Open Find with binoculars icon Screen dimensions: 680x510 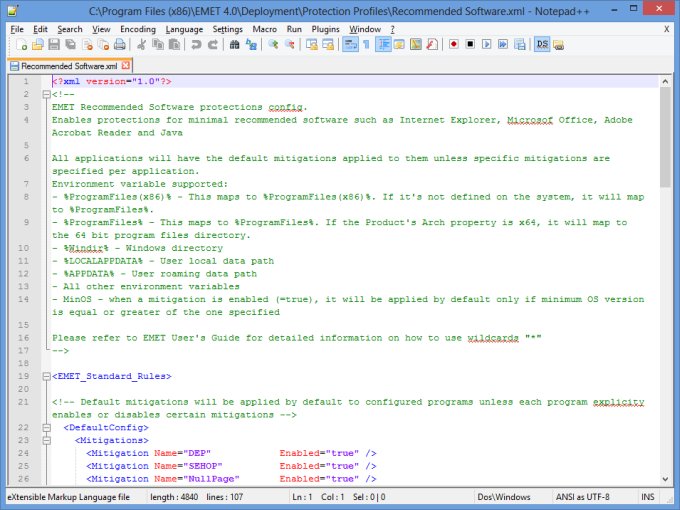click(234, 44)
